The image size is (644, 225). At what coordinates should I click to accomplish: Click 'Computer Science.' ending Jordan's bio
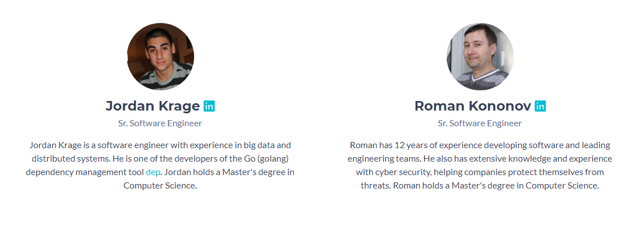pos(160,186)
